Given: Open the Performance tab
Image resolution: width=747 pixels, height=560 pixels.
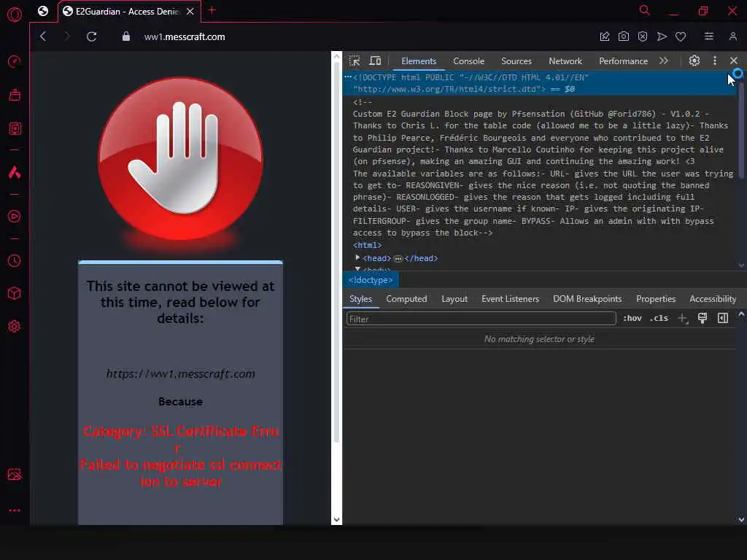Looking at the screenshot, I should (623, 61).
